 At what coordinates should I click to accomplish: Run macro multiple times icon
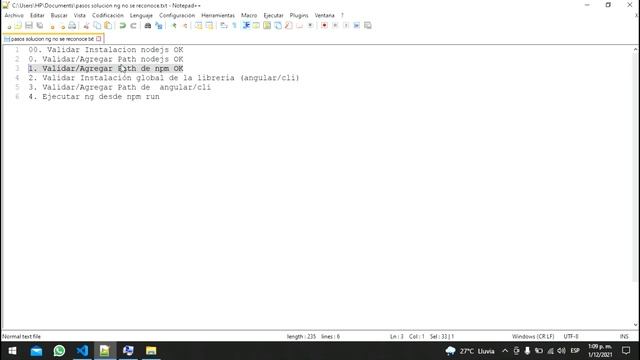[x=356, y=26]
